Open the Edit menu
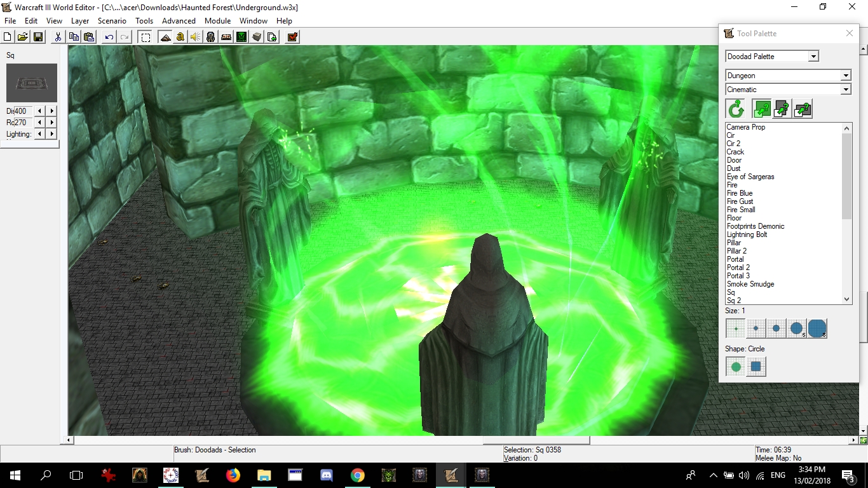Screen dimensions: 868x488 tap(31, 21)
